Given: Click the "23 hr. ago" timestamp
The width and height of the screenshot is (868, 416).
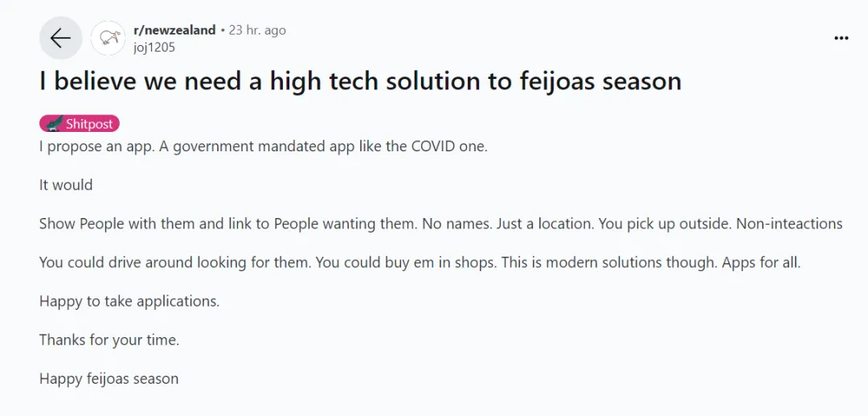Looking at the screenshot, I should (257, 30).
